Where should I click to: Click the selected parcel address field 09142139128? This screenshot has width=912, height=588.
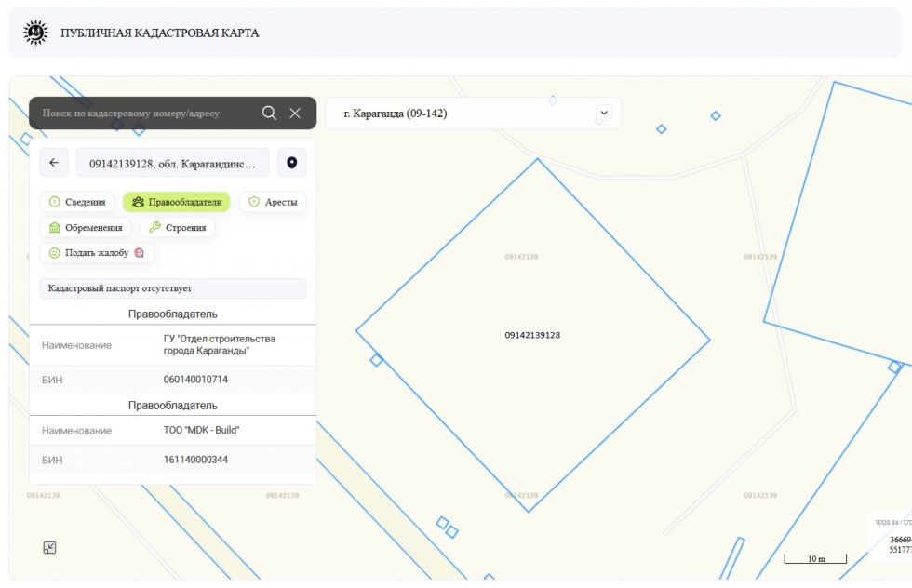(173, 164)
